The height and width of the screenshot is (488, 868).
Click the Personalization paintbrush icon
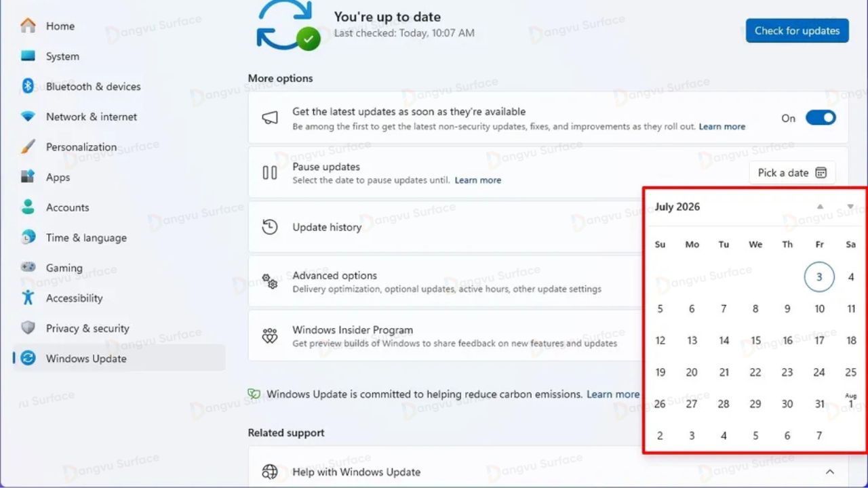[28, 146]
